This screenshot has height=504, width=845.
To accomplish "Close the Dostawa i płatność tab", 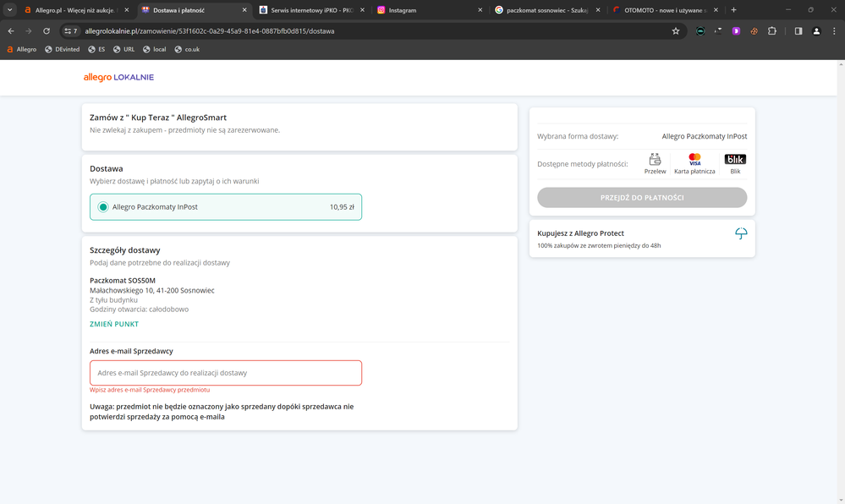I will coord(244,9).
